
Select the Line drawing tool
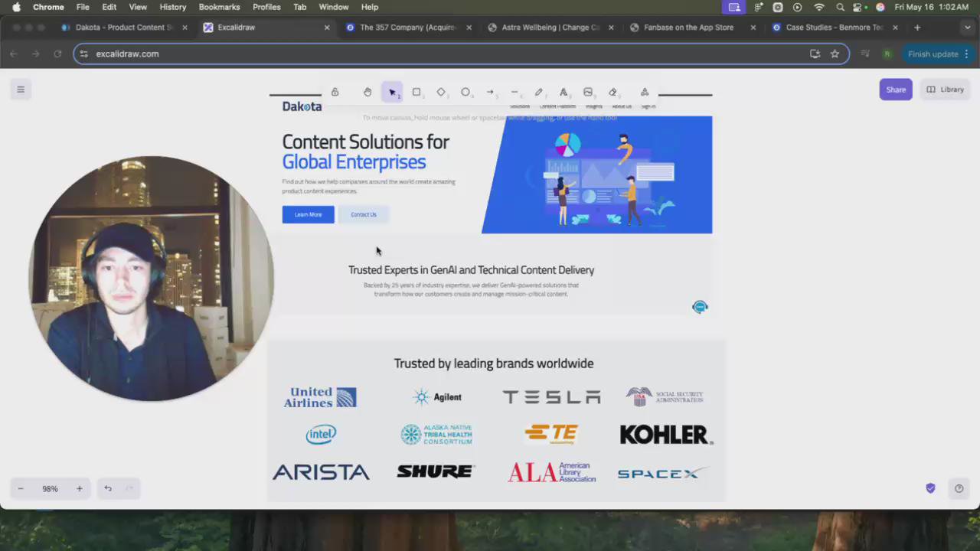[x=514, y=92]
